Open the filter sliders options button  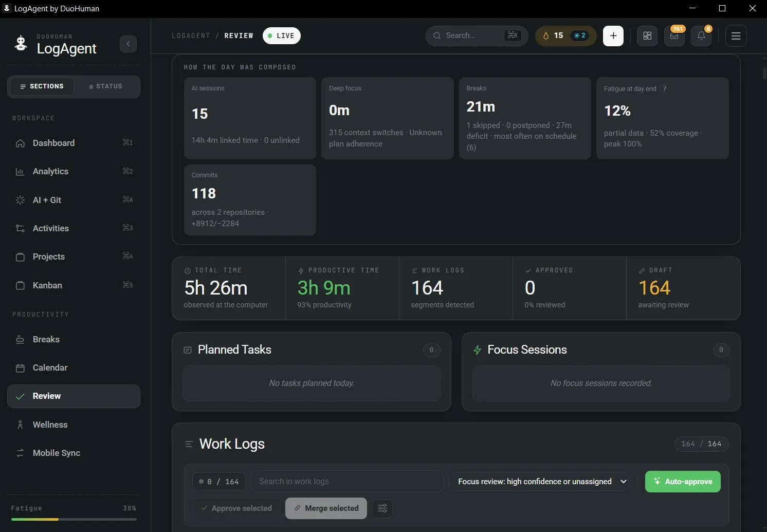382,508
